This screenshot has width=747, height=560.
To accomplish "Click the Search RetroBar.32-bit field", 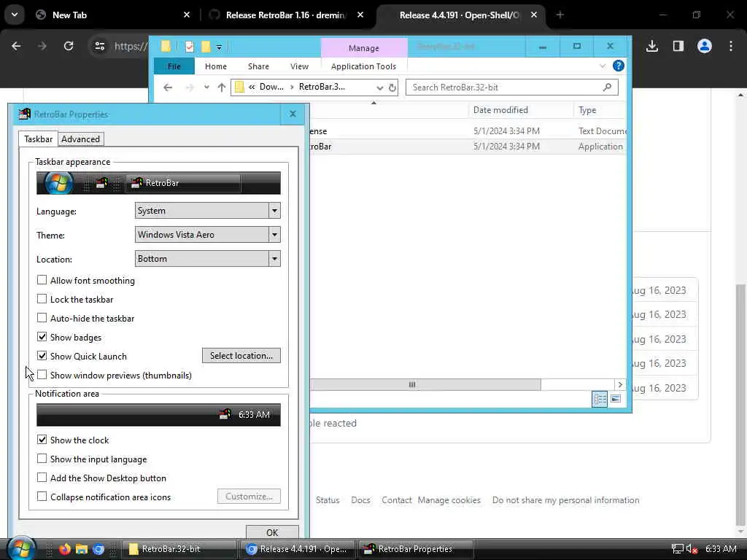I will [x=511, y=87].
